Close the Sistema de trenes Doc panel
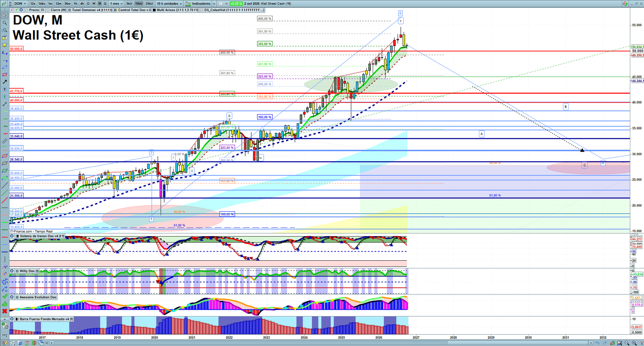644x346 pixels. point(12,236)
